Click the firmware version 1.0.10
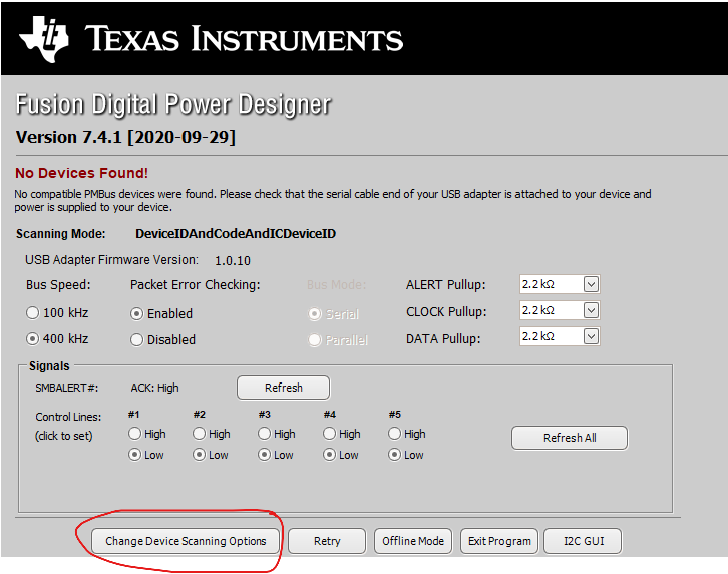Image resolution: width=728 pixels, height=574 pixels. 232,261
